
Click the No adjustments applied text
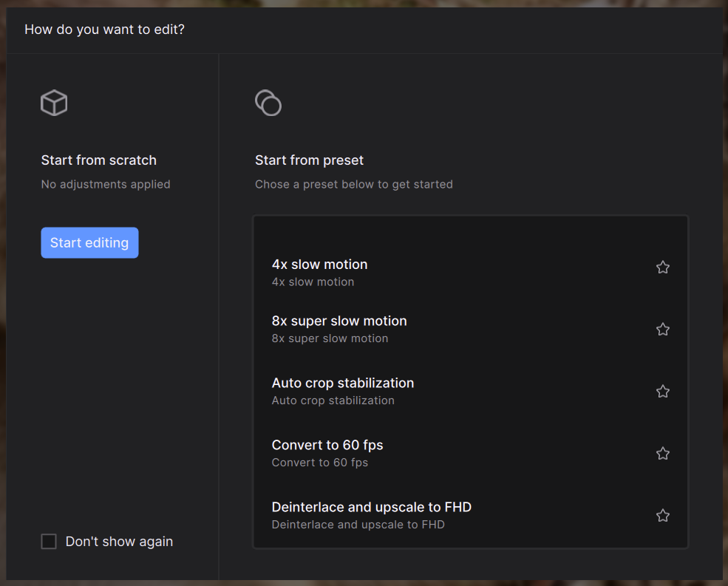[106, 184]
